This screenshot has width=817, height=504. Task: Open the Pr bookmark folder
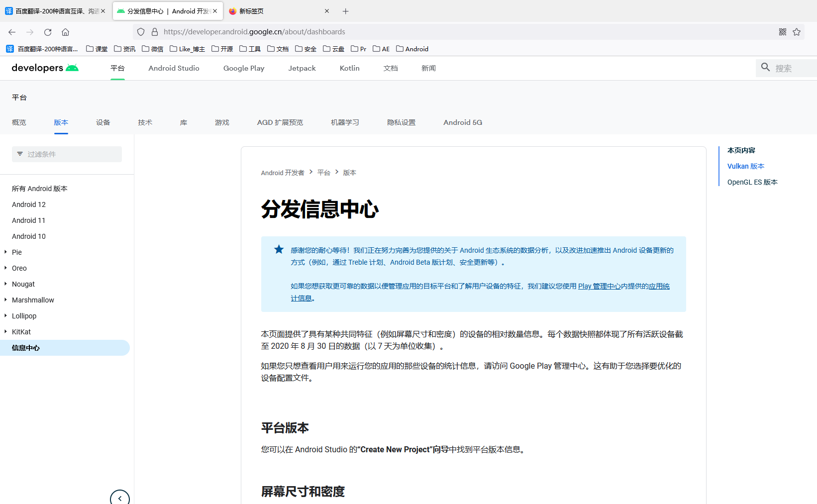(358, 49)
